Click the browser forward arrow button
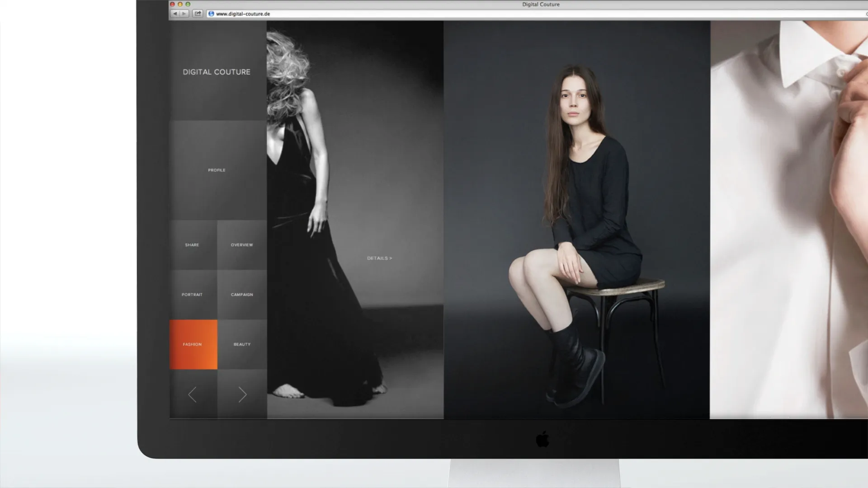This screenshot has width=868, height=488. click(x=184, y=14)
